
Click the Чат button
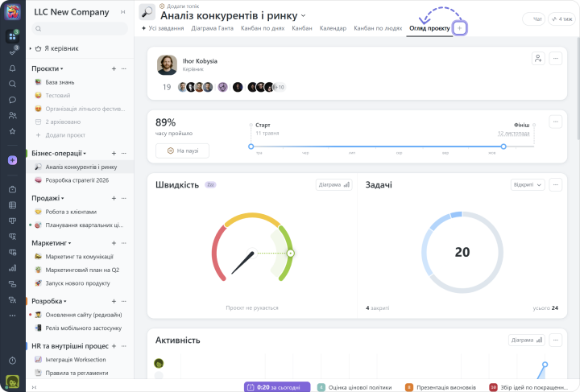[534, 19]
